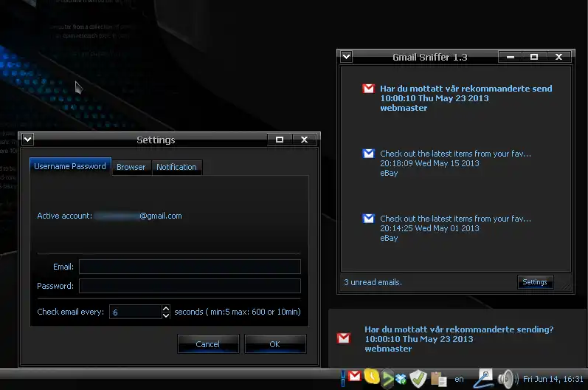This screenshot has width=588, height=390.
Task: Click the tray separator handle
Action: [343, 378]
